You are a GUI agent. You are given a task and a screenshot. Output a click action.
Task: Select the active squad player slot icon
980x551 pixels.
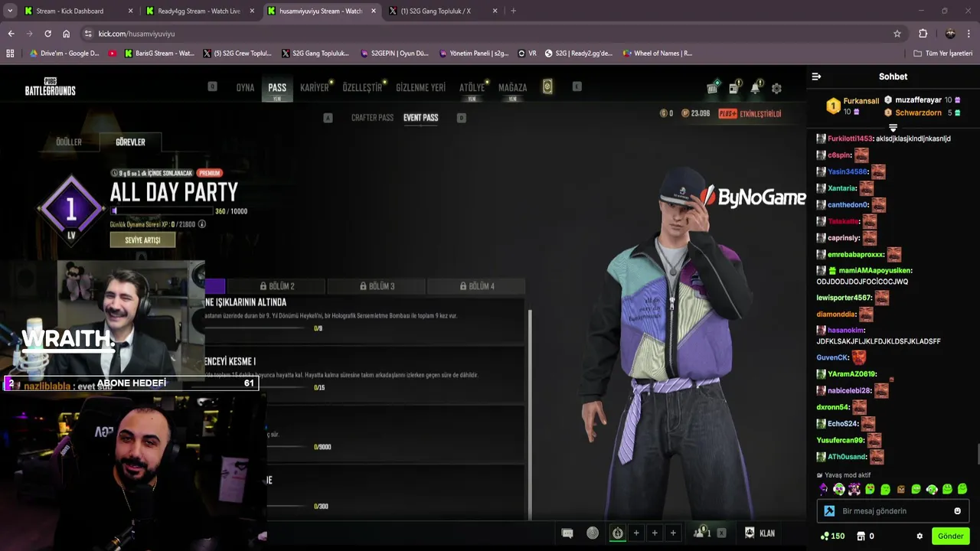click(617, 533)
